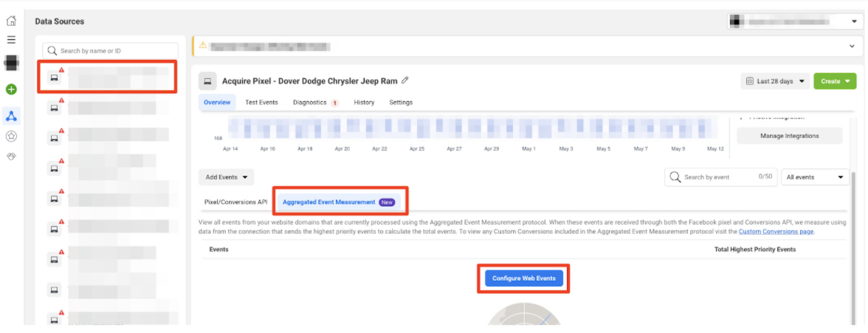Click the Apr 14 chart date label
The image size is (868, 333).
point(230,149)
